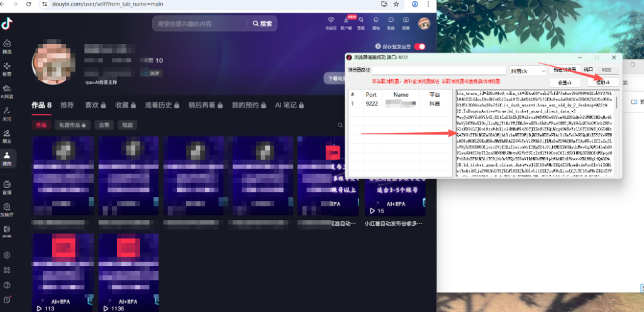The width and height of the screenshot is (644, 312).
Task: Click the 投稿 upload icon
Action: point(406,23)
